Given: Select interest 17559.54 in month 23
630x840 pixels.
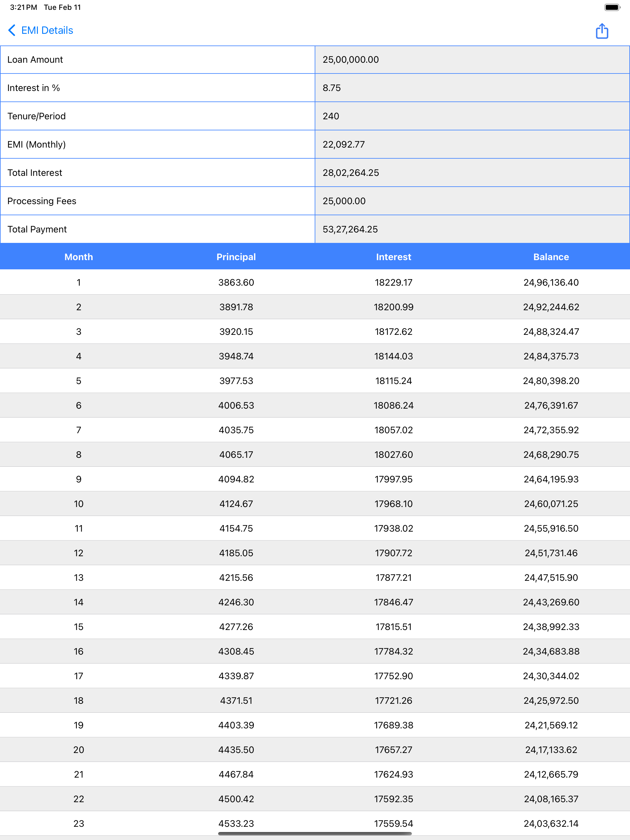Looking at the screenshot, I should tap(394, 823).
